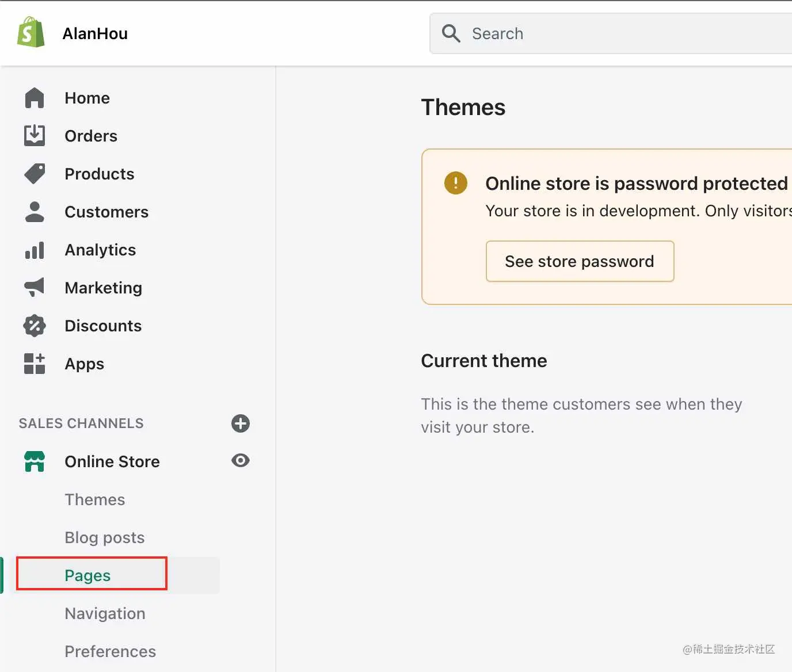Viewport: 792px width, 672px height.
Task: Click the Products tag icon
Action: click(x=35, y=174)
